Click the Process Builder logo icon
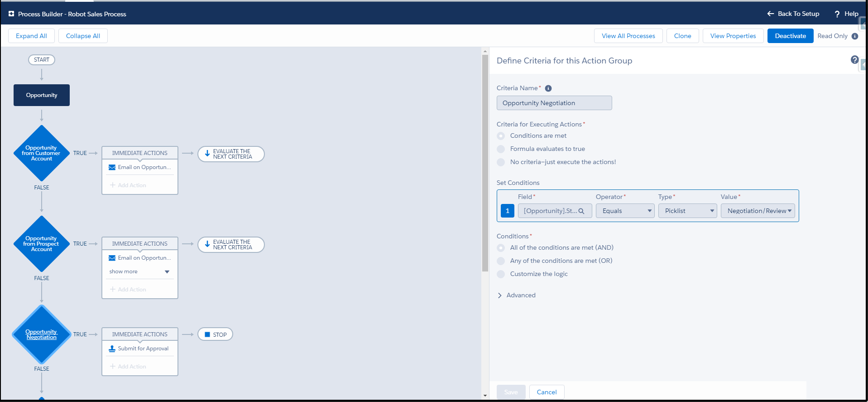868x402 pixels. [11, 14]
